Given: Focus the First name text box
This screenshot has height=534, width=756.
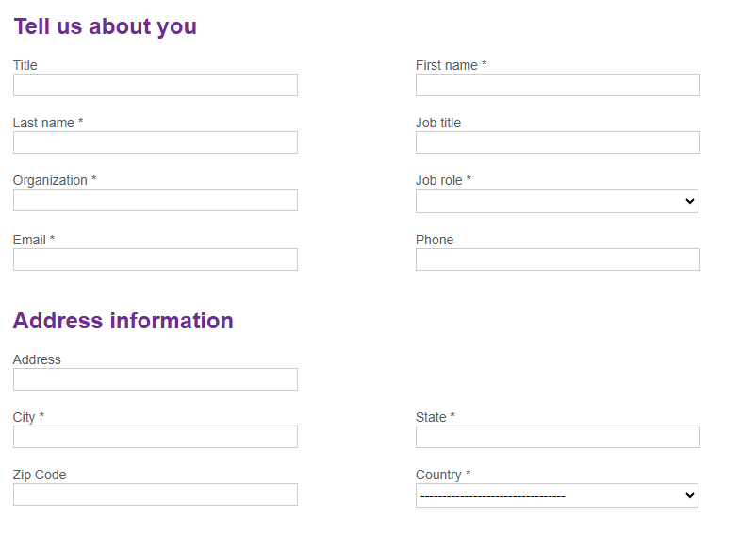Looking at the screenshot, I should click(557, 85).
